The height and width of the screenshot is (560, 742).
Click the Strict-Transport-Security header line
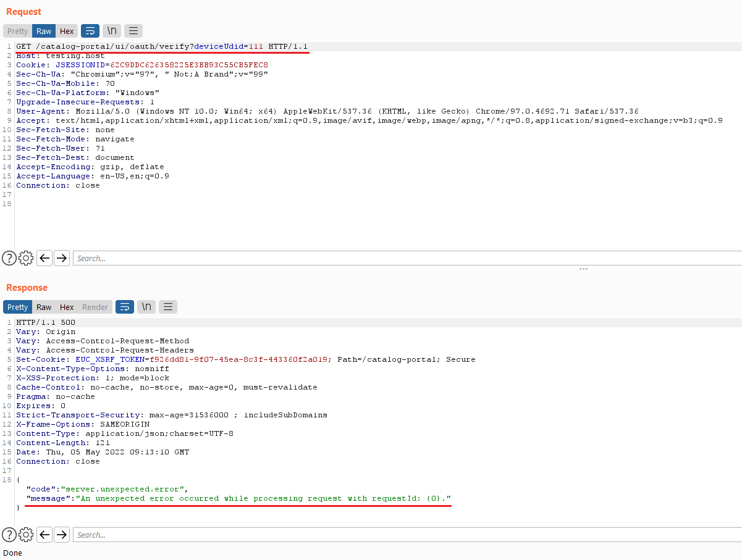(172, 415)
